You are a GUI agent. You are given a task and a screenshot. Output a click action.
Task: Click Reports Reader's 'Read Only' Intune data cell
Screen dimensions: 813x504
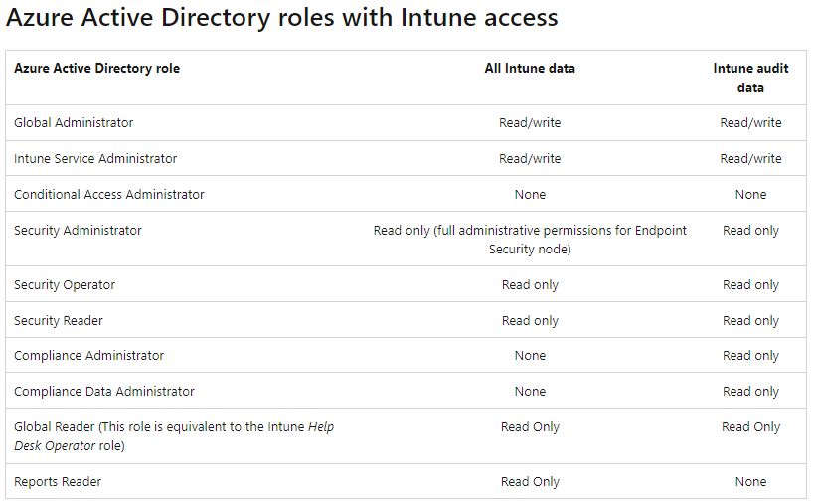click(x=530, y=482)
